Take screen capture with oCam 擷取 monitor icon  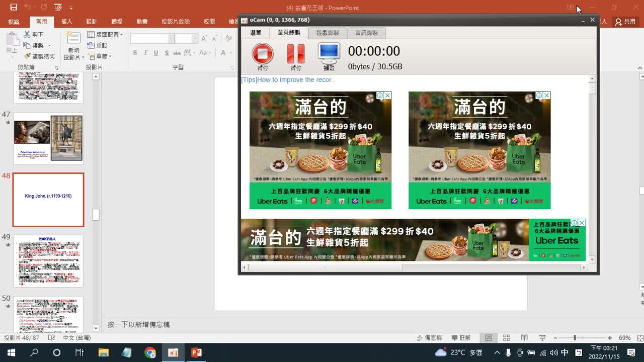tap(329, 53)
